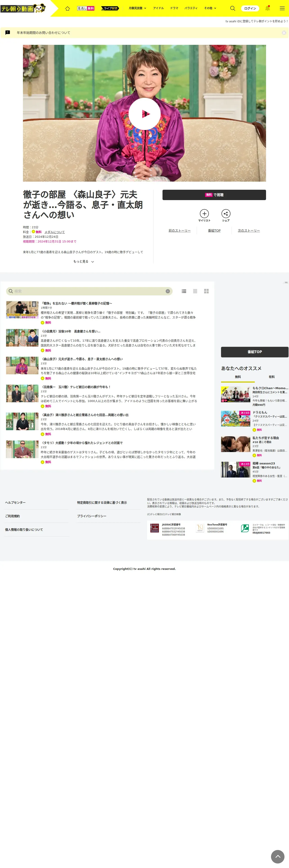Go to 前のストーリー
This screenshot has height=868, width=289.
[179, 231]
